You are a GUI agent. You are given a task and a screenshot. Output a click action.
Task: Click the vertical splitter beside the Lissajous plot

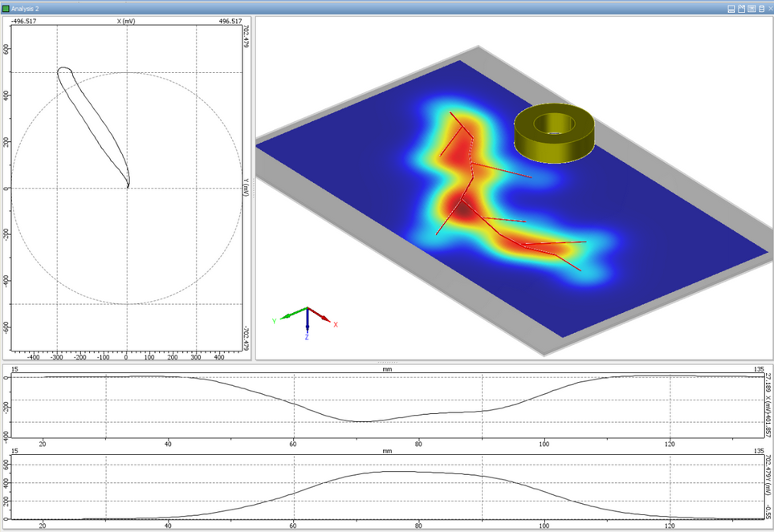click(253, 188)
